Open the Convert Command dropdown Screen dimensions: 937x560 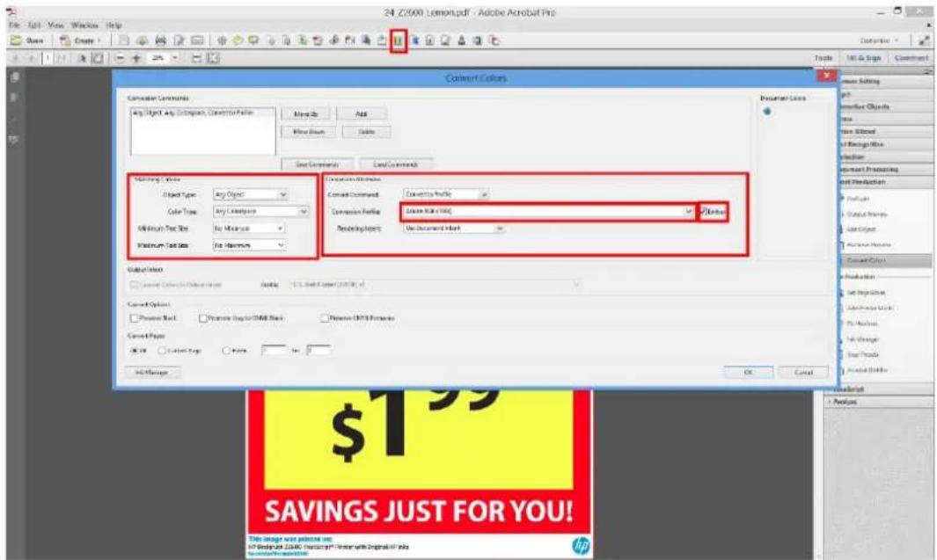pos(446,194)
